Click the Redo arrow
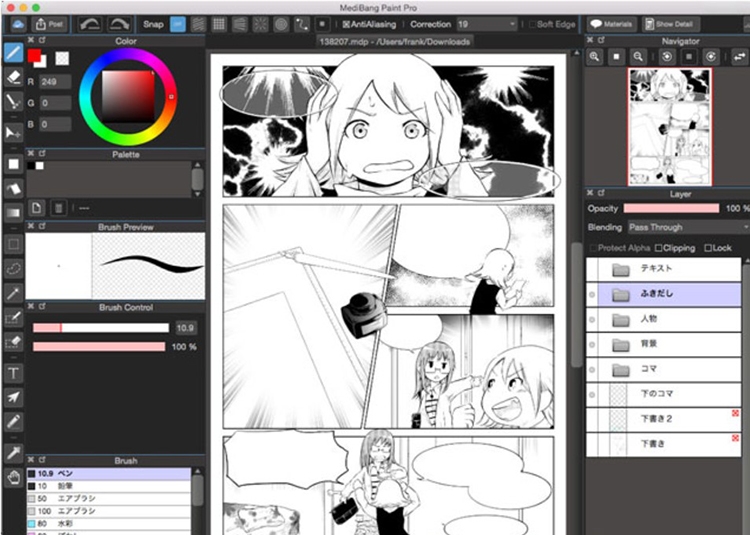 (x=119, y=24)
